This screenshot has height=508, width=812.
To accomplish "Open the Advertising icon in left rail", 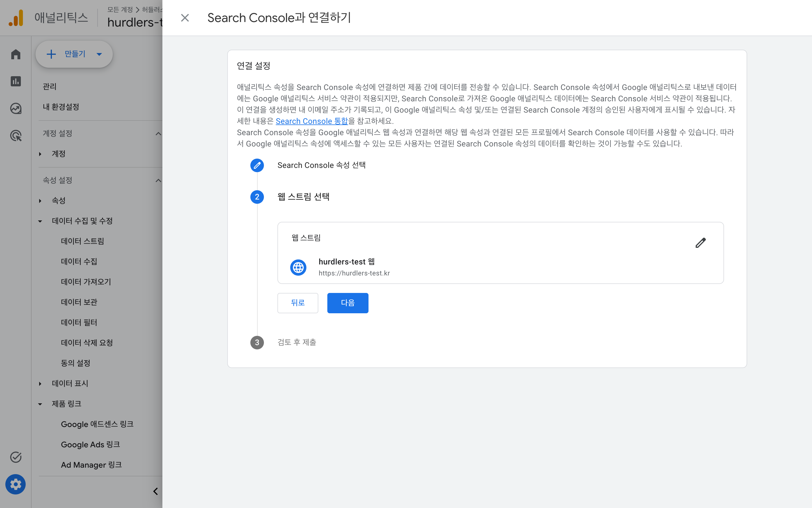I will [x=16, y=136].
